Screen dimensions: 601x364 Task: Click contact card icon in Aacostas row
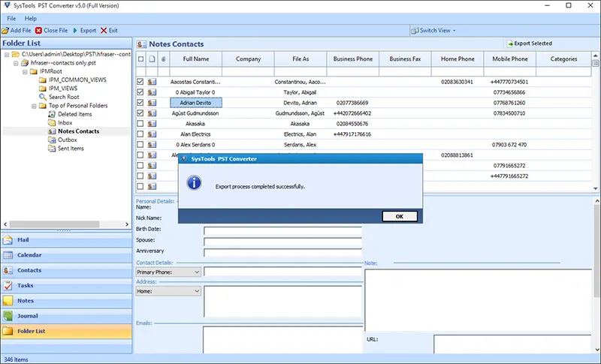[x=153, y=82]
